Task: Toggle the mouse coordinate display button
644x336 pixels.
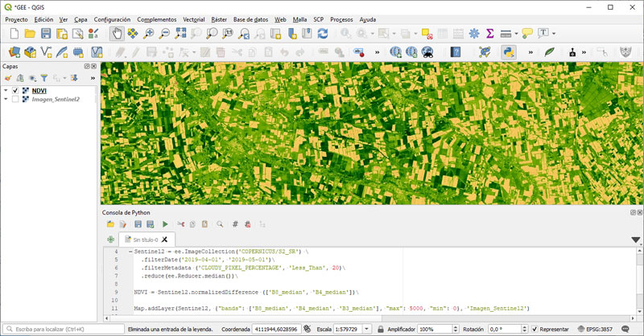Action: [x=308, y=329]
